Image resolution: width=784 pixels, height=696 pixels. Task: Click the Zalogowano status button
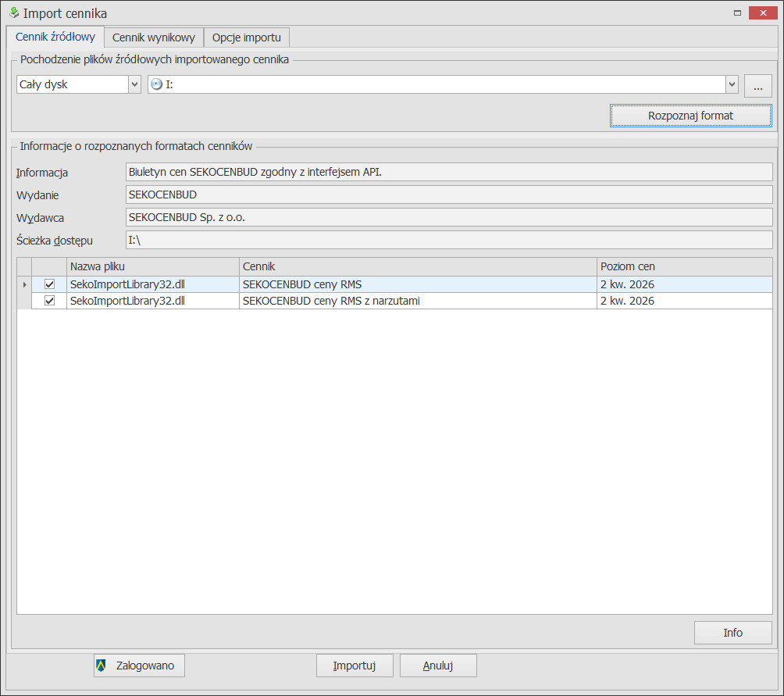(x=139, y=666)
